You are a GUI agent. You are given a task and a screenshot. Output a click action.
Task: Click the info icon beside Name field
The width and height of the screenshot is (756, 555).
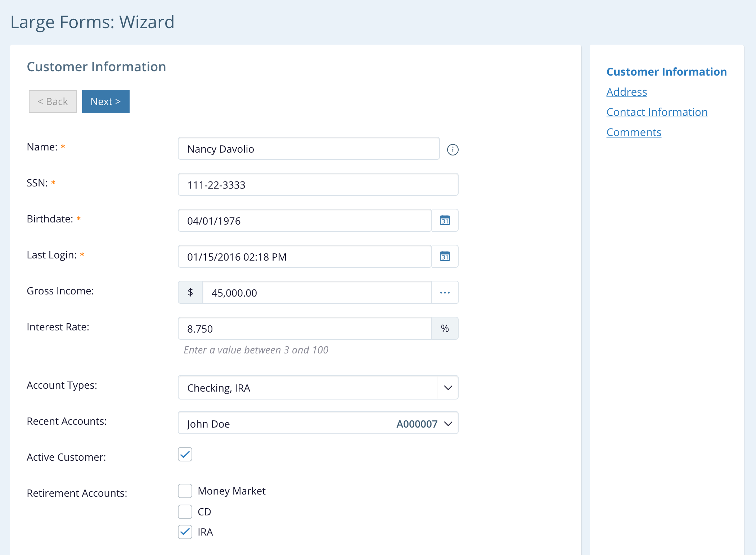tap(453, 149)
